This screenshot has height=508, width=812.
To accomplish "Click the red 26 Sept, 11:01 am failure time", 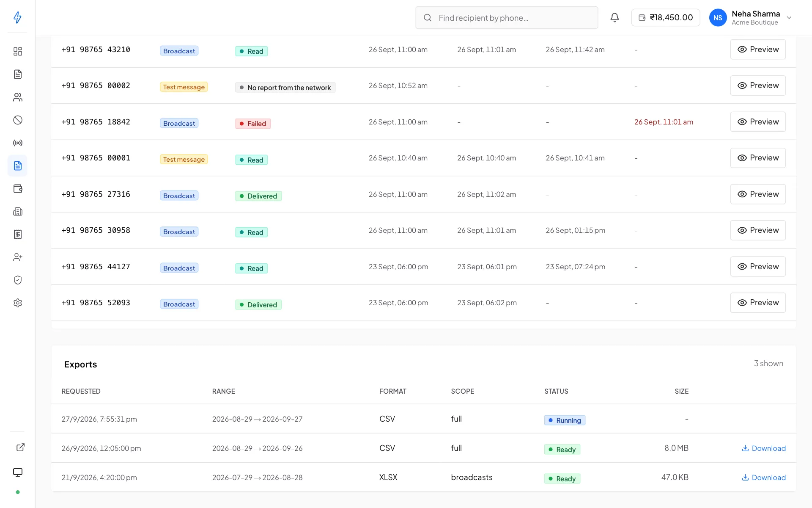I will coord(664,122).
